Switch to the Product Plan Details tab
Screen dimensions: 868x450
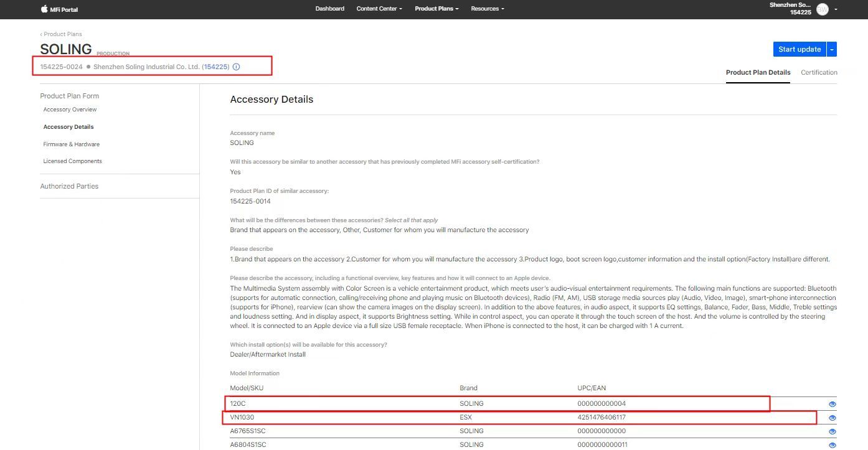pyautogui.click(x=758, y=72)
